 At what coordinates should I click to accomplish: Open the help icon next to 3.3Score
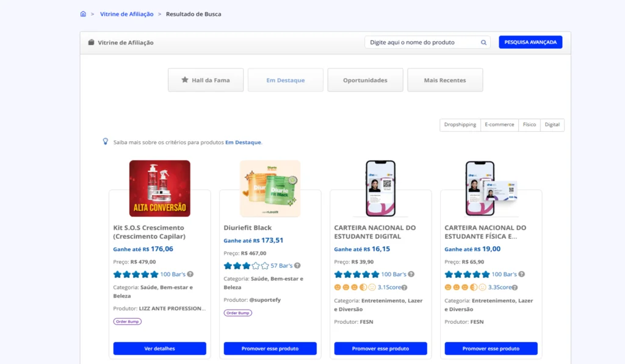[515, 287]
